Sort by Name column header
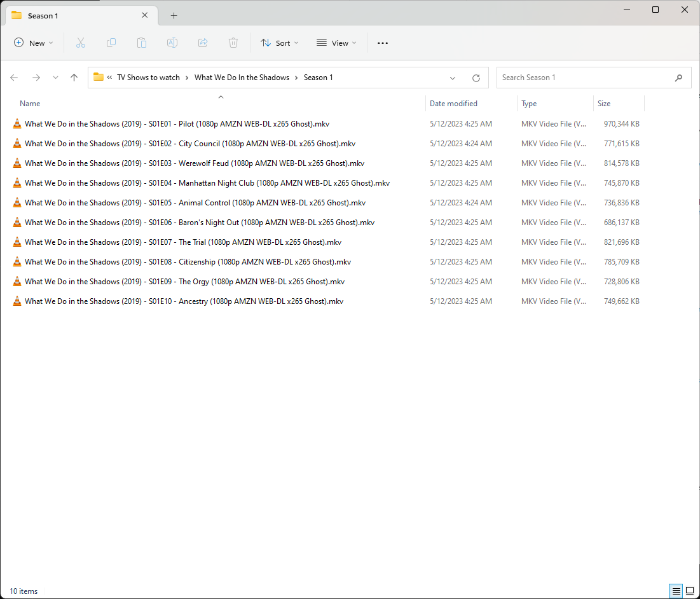 pos(30,103)
